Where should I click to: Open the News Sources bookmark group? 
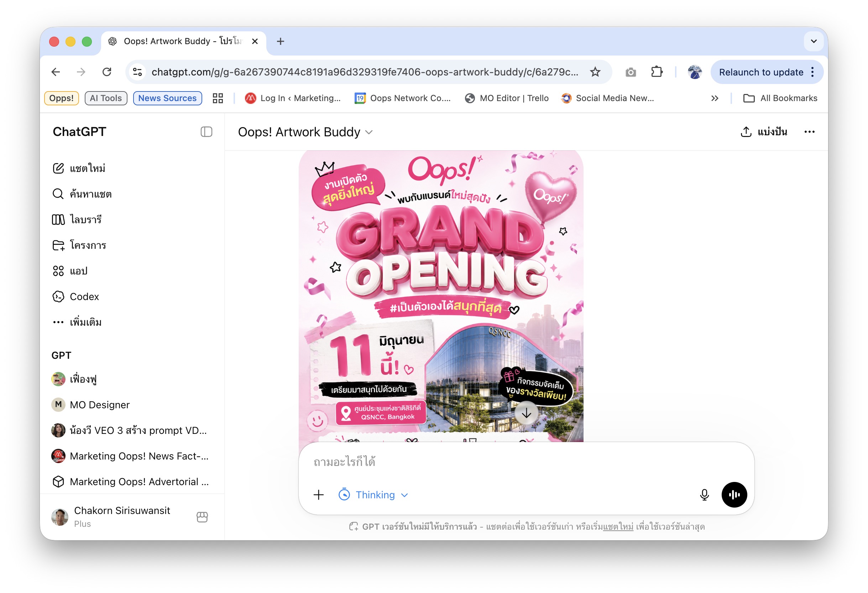tap(167, 98)
